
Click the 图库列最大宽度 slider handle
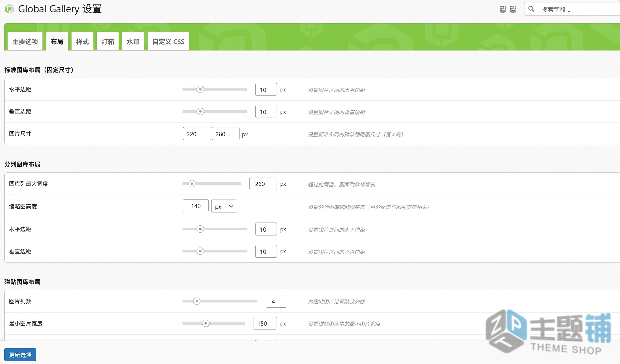(x=192, y=184)
